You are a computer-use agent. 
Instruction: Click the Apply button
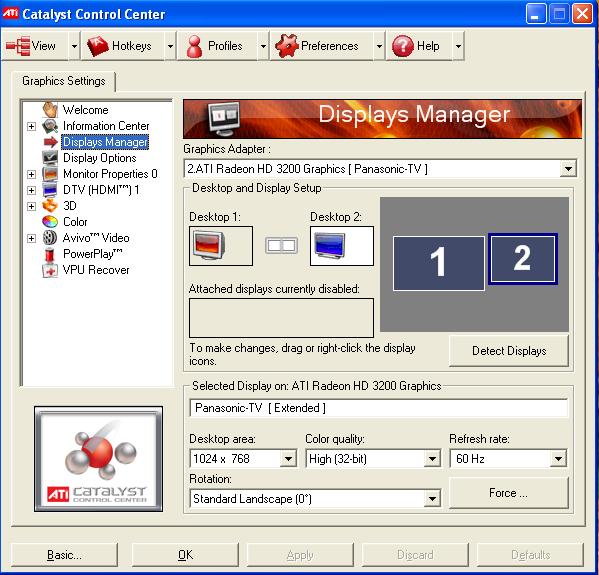(300, 555)
